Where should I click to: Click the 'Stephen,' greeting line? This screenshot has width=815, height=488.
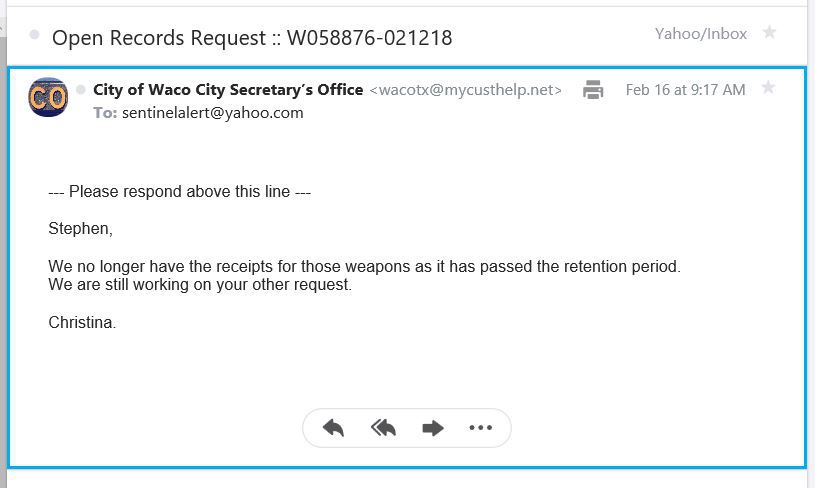[x=81, y=229]
